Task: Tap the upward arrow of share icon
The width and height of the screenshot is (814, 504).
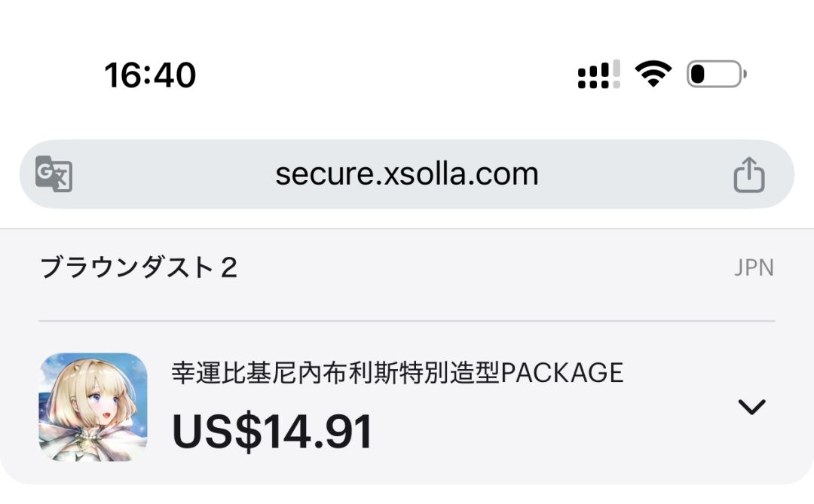Action: click(x=749, y=167)
